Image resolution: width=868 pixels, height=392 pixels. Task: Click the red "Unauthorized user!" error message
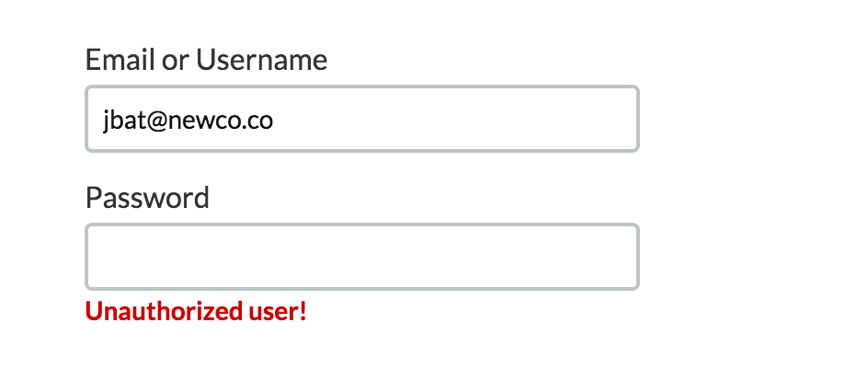click(x=196, y=311)
